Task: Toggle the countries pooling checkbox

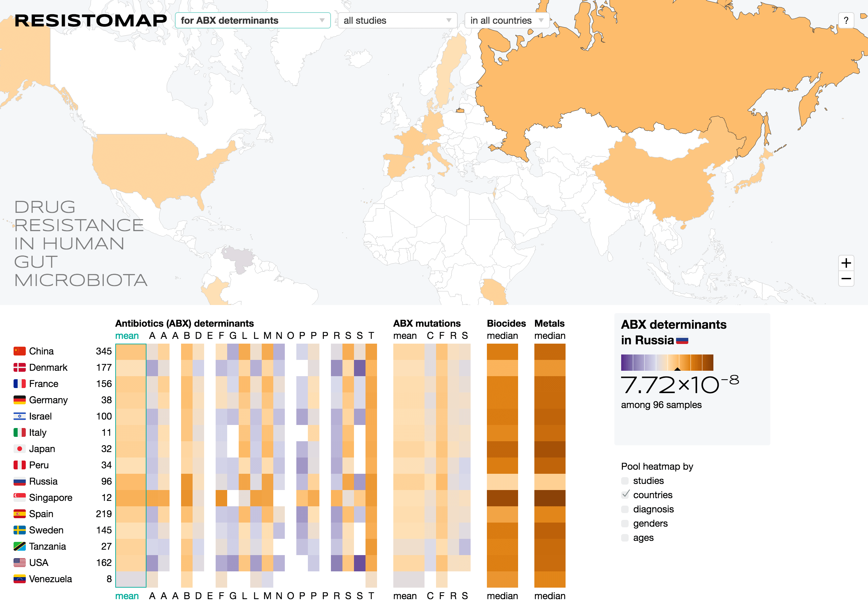Action: pos(626,495)
